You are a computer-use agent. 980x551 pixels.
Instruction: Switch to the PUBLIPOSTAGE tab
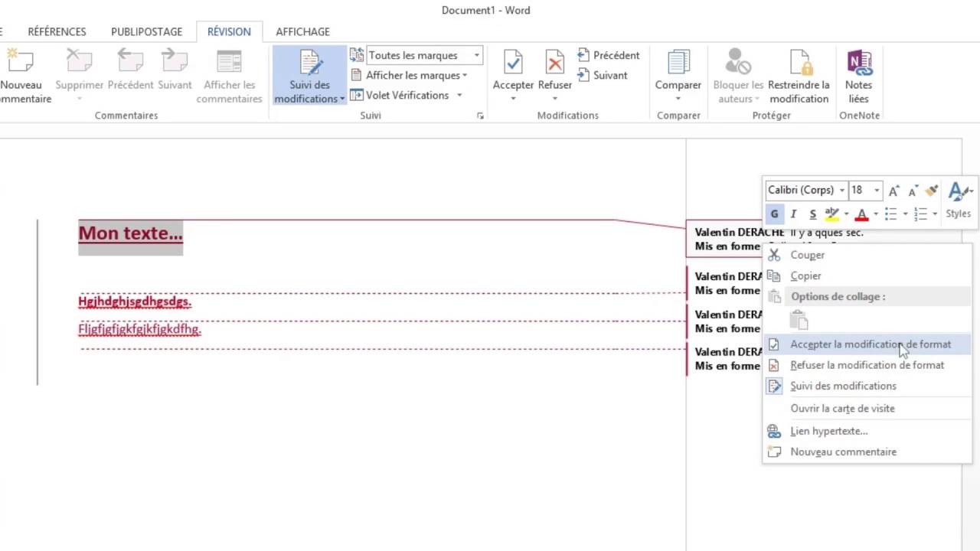pos(146,31)
